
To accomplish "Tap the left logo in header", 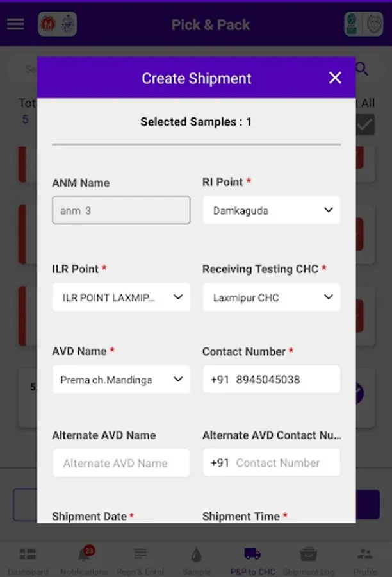I will click(57, 24).
